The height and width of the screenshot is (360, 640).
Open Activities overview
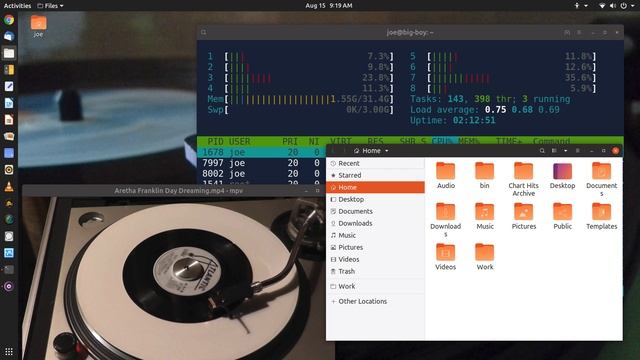point(17,6)
